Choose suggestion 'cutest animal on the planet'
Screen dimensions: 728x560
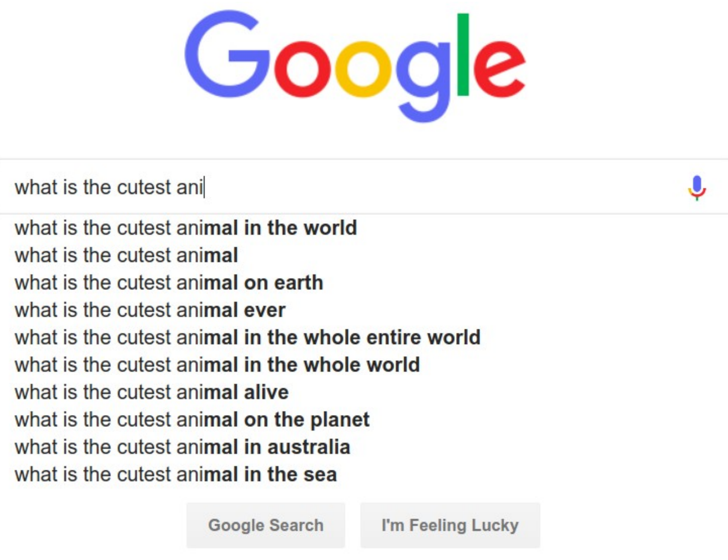point(192,420)
